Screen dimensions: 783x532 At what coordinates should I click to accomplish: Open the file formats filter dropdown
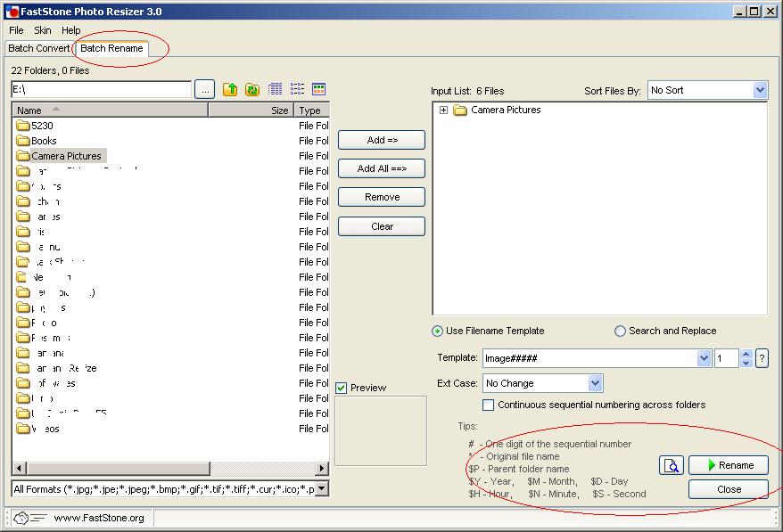(x=322, y=488)
